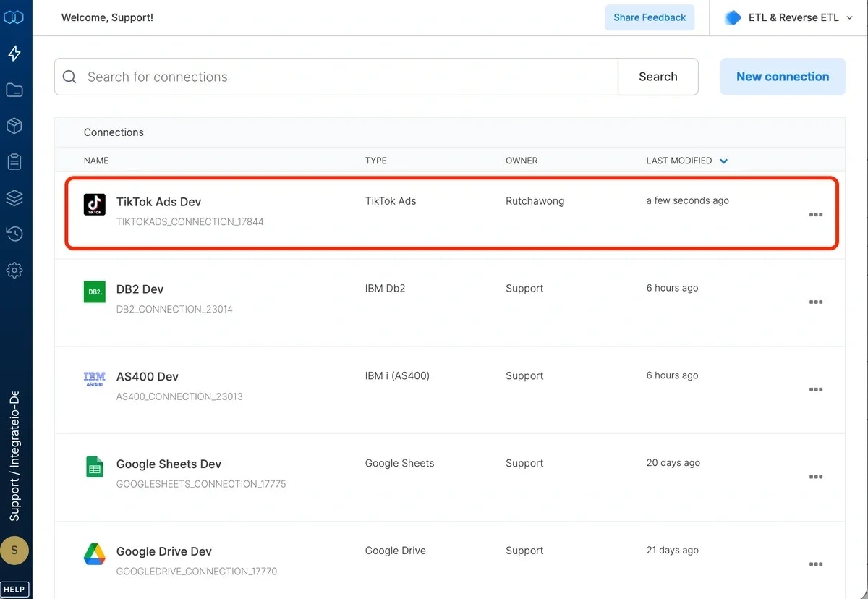Sort by the TYPE column header

[376, 161]
